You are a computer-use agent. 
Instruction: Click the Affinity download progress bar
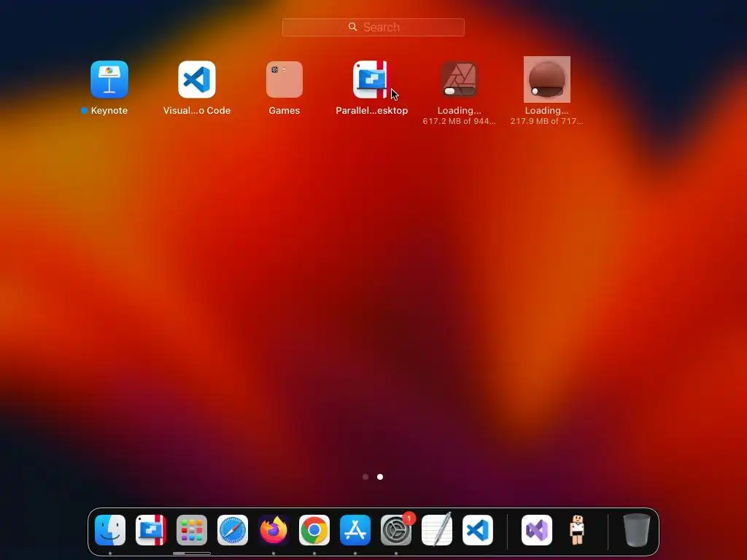tap(460, 91)
